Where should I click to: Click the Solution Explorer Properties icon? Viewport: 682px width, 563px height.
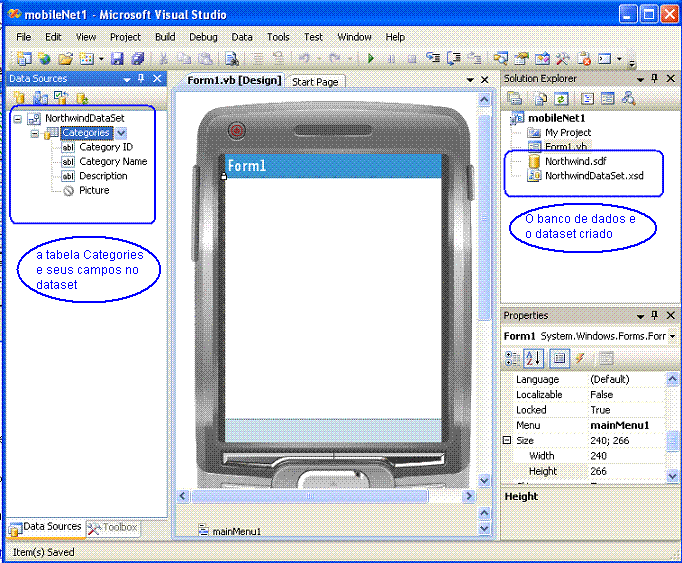tap(515, 98)
